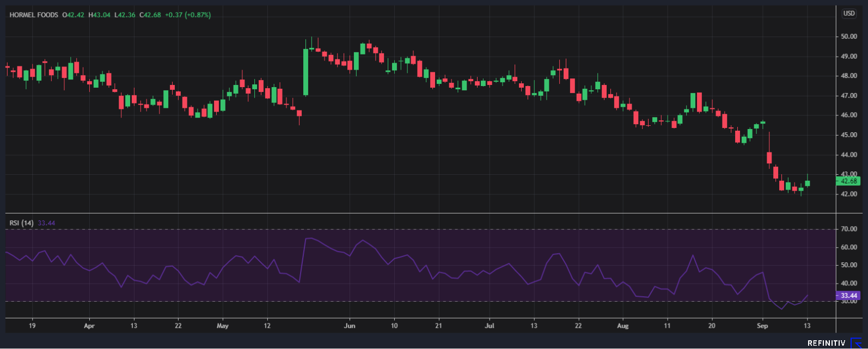Click the 47.00 price axis label
Image resolution: width=868 pixels, height=349 pixels.
tap(849, 95)
